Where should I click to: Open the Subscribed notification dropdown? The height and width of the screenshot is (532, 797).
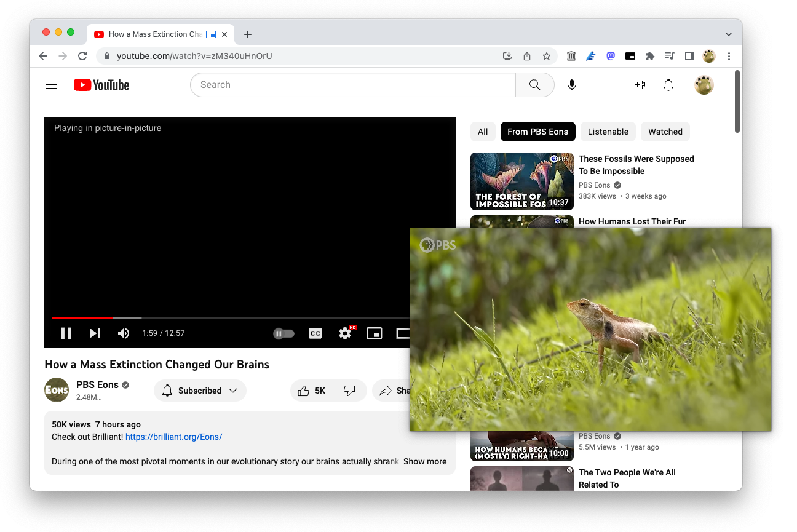(200, 391)
